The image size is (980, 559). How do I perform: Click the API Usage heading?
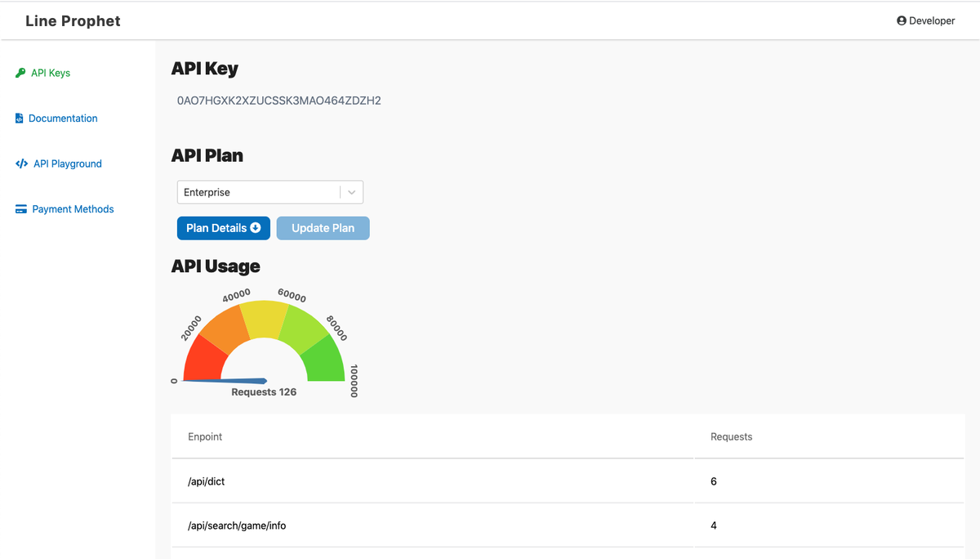(x=216, y=266)
